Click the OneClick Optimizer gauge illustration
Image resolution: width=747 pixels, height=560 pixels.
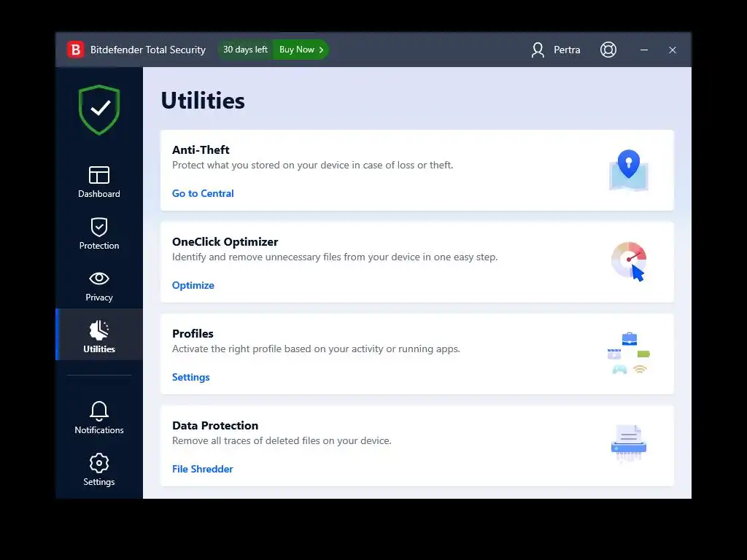(x=629, y=262)
